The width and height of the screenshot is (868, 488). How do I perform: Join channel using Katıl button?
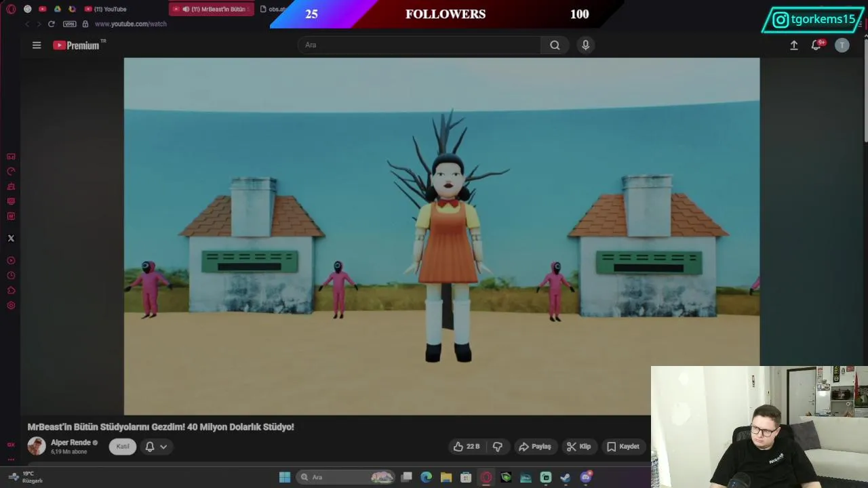pyautogui.click(x=123, y=447)
